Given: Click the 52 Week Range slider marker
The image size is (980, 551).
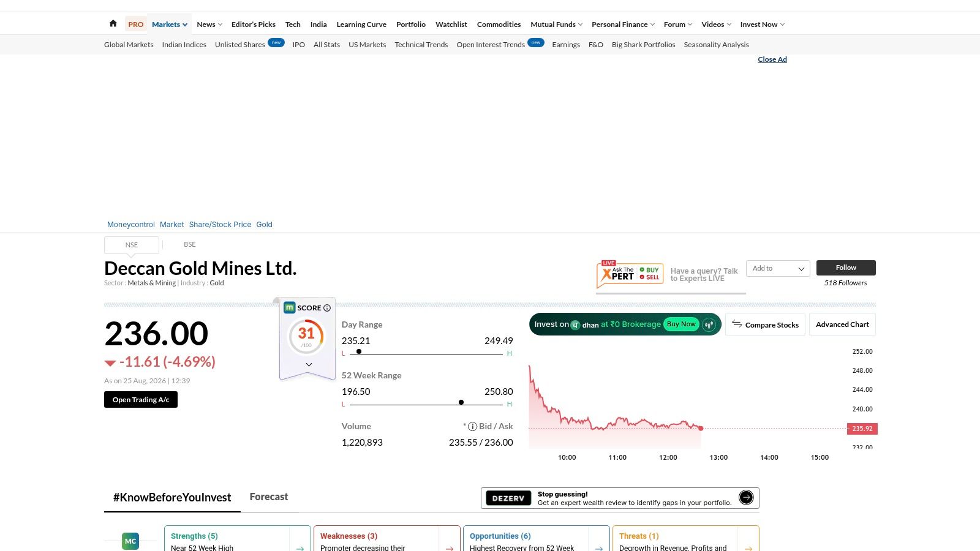Looking at the screenshot, I should 461,402.
